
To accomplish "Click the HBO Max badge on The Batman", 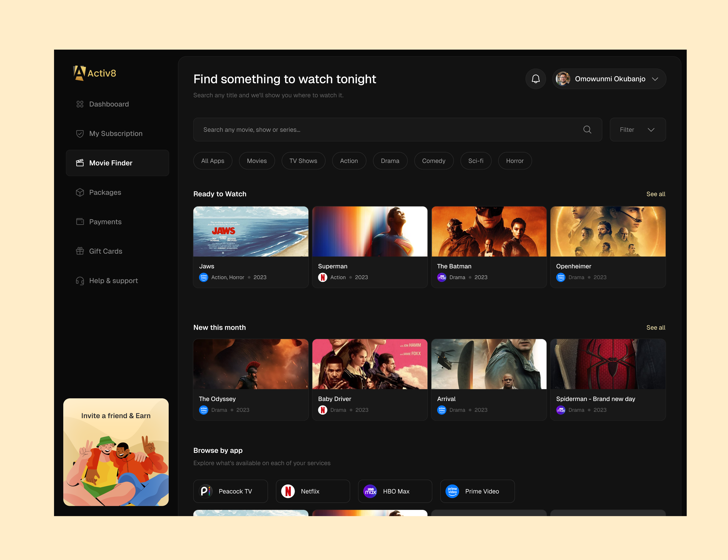I will tap(442, 277).
